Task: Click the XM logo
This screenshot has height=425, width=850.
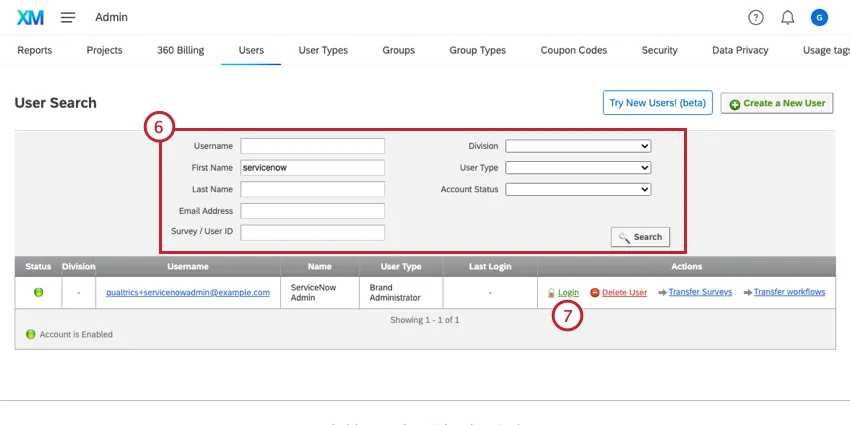Action: pos(30,17)
